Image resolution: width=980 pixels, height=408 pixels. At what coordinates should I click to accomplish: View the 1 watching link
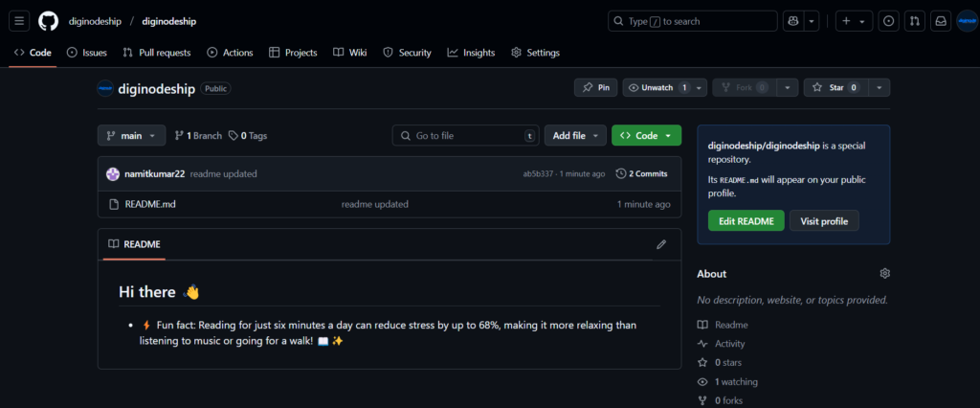click(x=727, y=382)
